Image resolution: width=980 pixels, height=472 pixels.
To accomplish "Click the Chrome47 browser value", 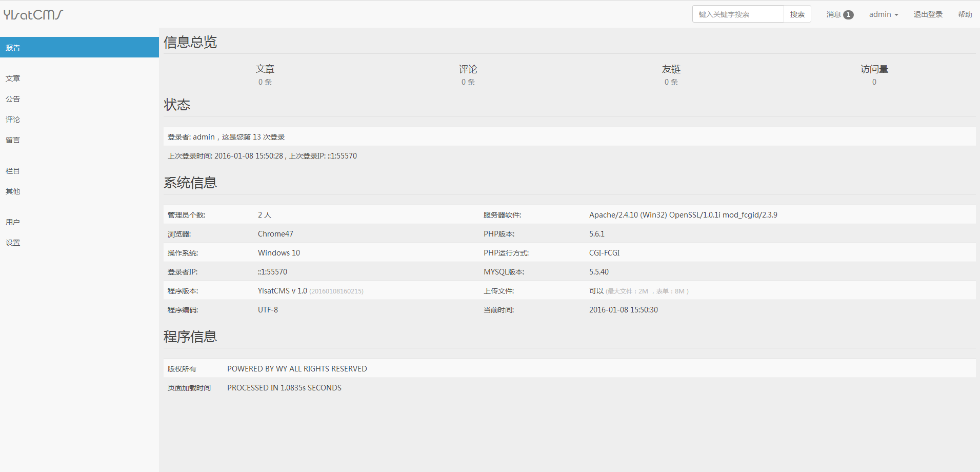I will tap(275, 234).
